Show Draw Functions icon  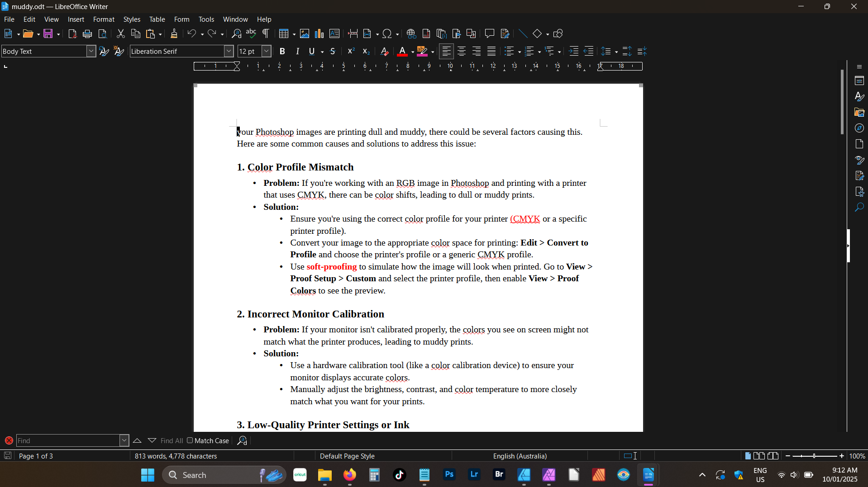click(x=558, y=34)
